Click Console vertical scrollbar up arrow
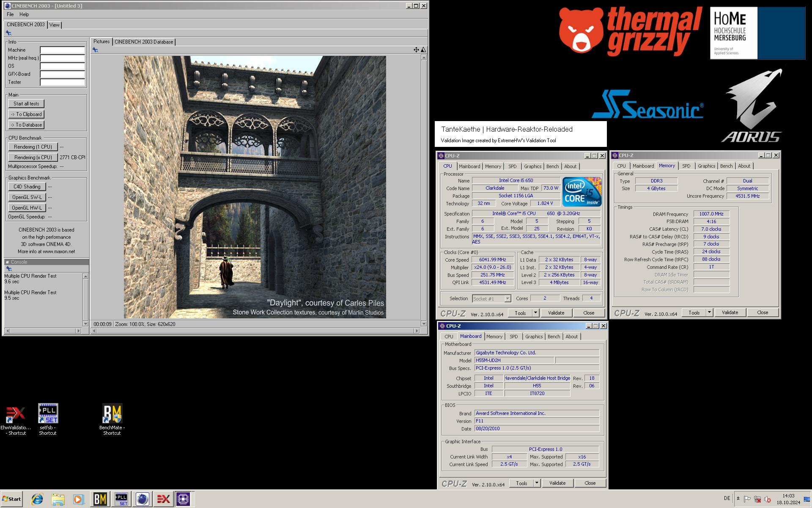The width and height of the screenshot is (812, 508). click(85, 276)
